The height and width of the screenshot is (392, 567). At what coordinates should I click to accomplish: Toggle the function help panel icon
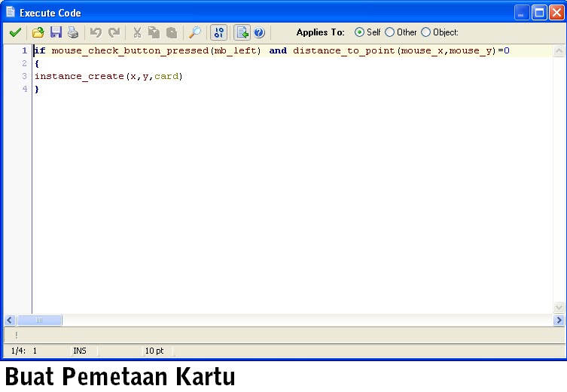pos(242,32)
